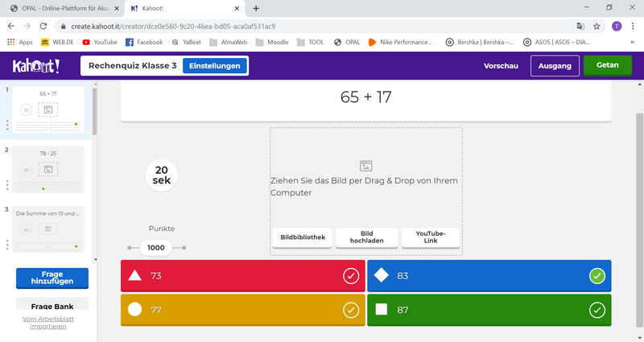This screenshot has width=644, height=342.
Task: Click the Punkte 1000 slider
Action: pyautogui.click(x=156, y=248)
